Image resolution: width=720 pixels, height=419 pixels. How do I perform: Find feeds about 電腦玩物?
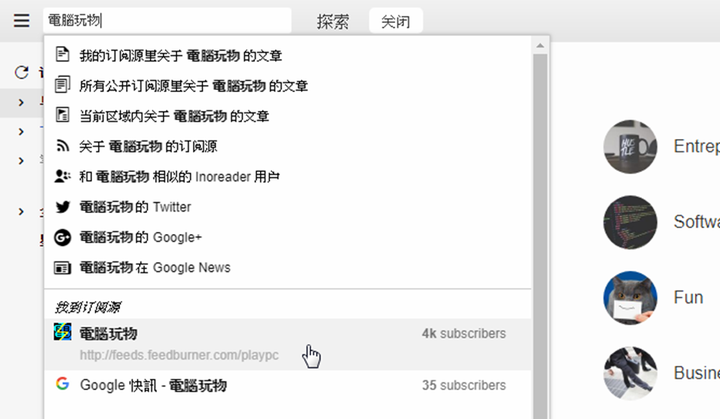(287, 146)
